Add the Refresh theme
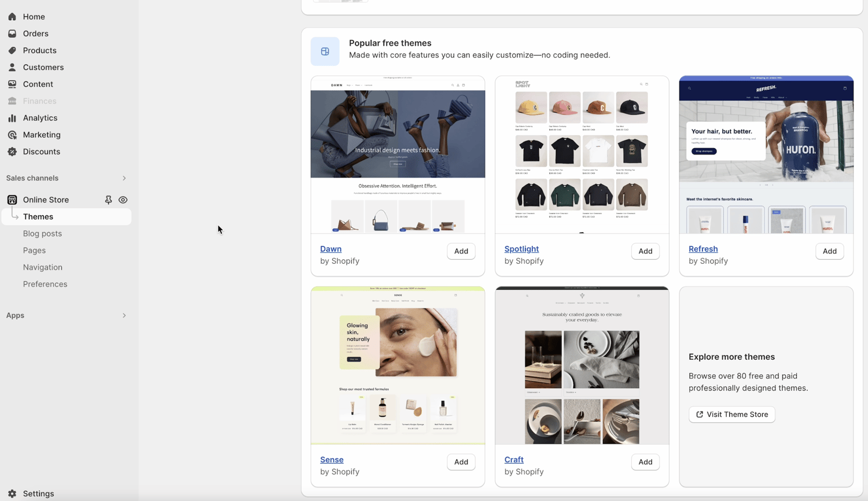This screenshot has height=501, width=868. tap(829, 251)
